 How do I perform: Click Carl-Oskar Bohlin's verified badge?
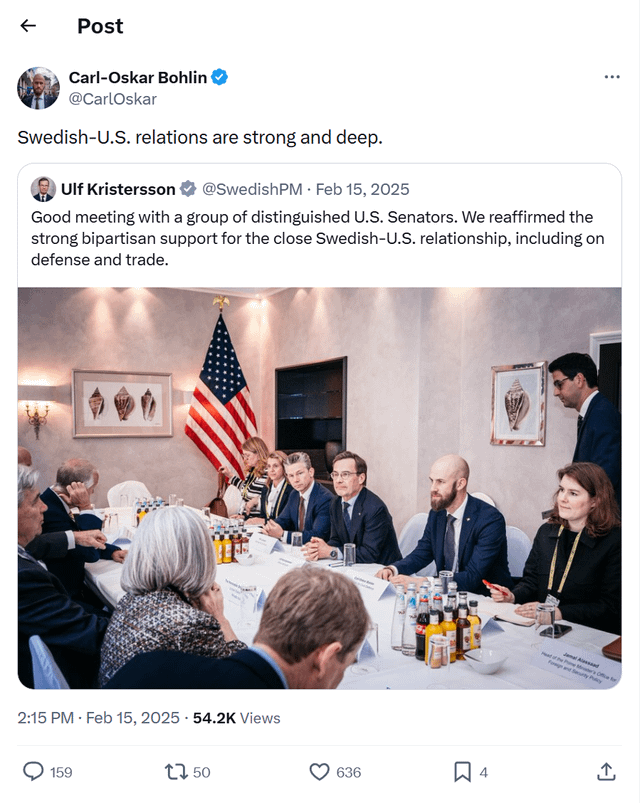(x=219, y=77)
